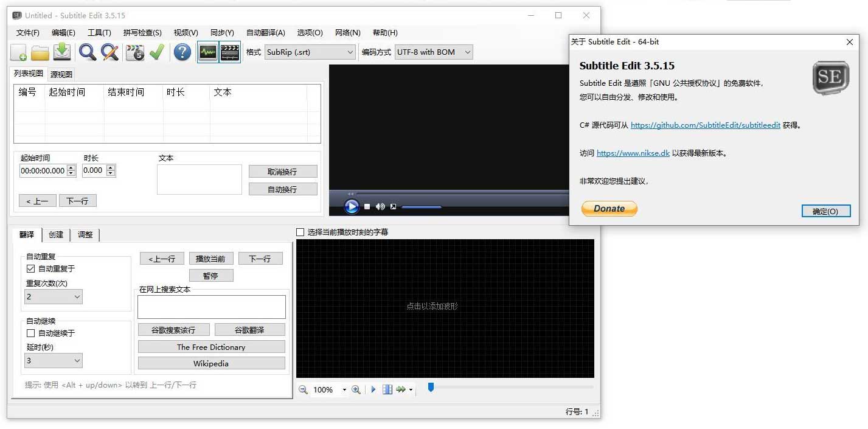The width and height of the screenshot is (868, 429).
Task: Click the waveform play selection triangle icon
Action: [373, 389]
